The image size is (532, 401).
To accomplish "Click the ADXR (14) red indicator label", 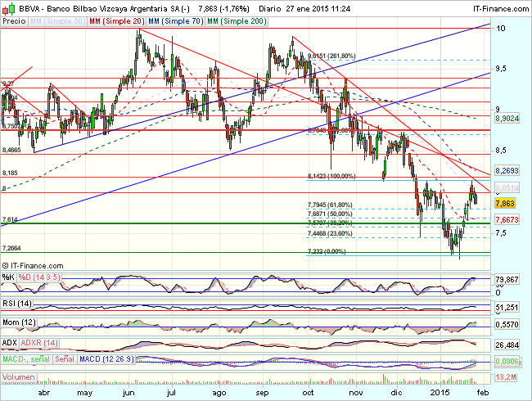I will [x=38, y=340].
